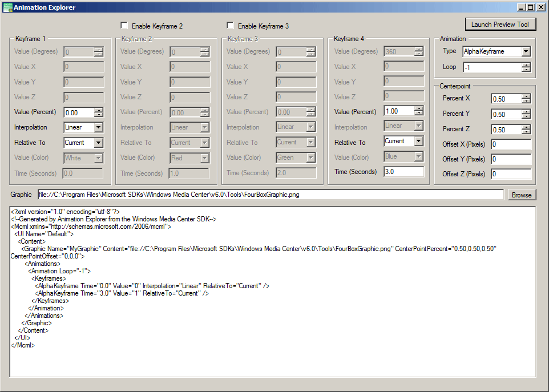The width and height of the screenshot is (549, 392).
Task: Click Keyframe 4 Time (Seconds) field
Action: pos(403,172)
